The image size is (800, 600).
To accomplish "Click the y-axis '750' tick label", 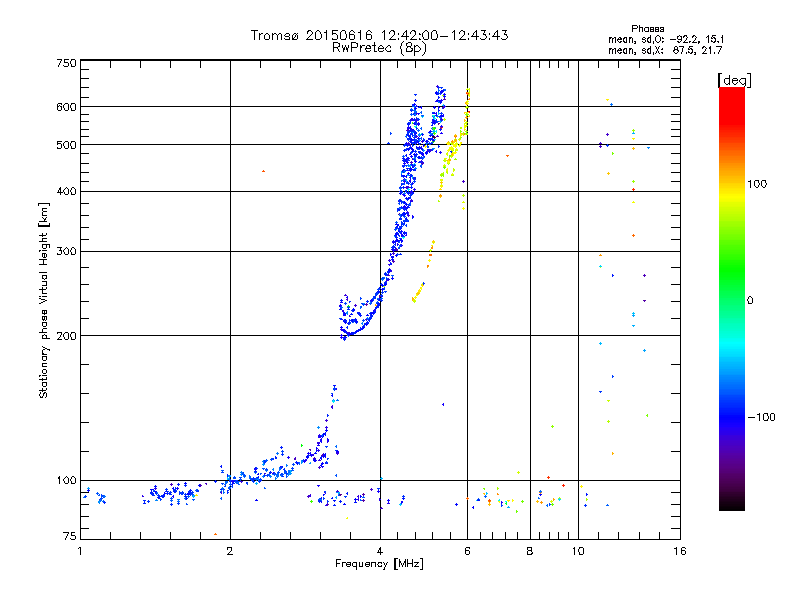I will [x=67, y=63].
